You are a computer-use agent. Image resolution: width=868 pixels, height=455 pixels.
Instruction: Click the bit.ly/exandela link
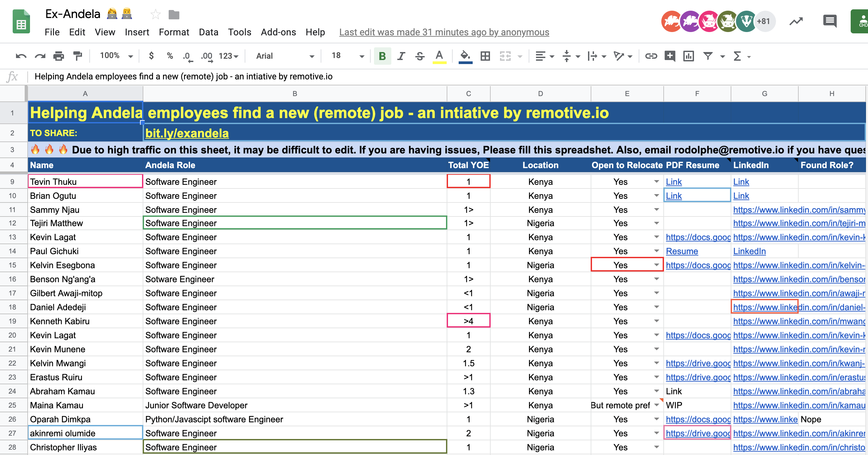click(187, 133)
